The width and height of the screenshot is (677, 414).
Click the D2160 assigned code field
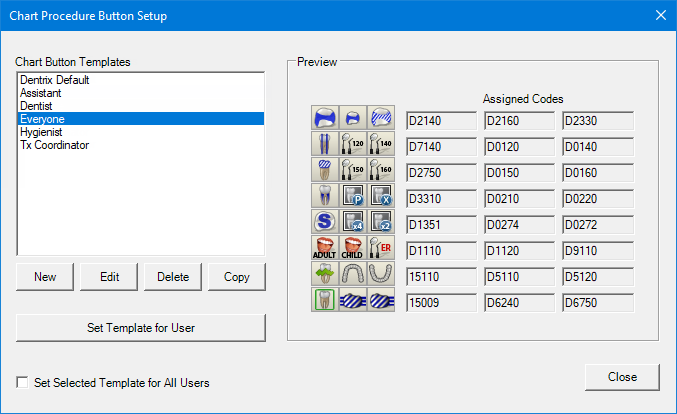tap(519, 121)
